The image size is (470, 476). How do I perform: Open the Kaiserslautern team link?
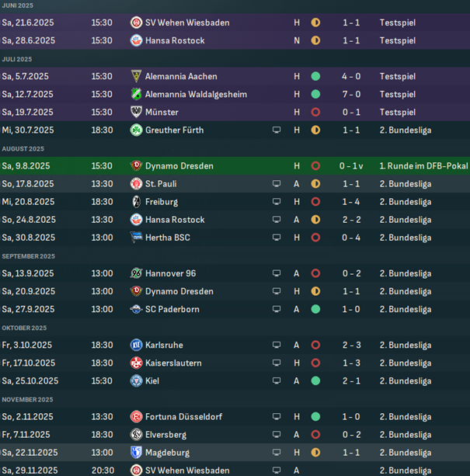pyautogui.click(x=173, y=363)
